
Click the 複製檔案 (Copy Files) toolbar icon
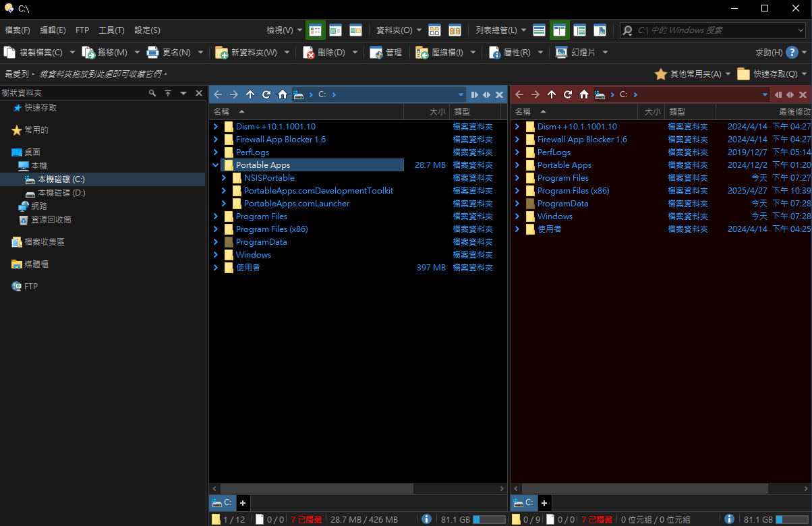[10, 53]
